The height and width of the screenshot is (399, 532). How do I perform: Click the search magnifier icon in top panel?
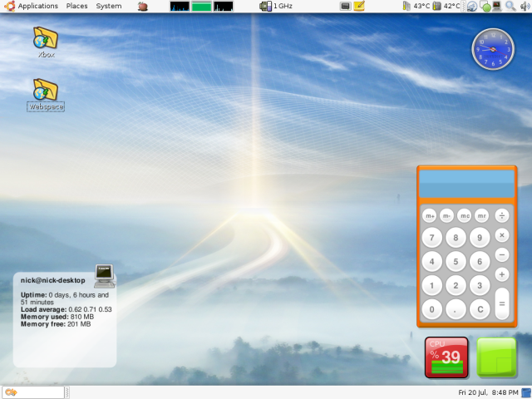coord(510,6)
